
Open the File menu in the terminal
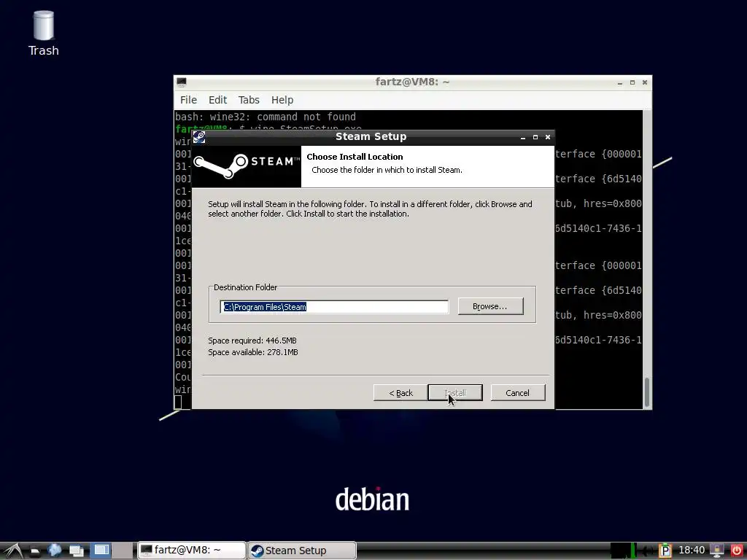pyautogui.click(x=188, y=100)
